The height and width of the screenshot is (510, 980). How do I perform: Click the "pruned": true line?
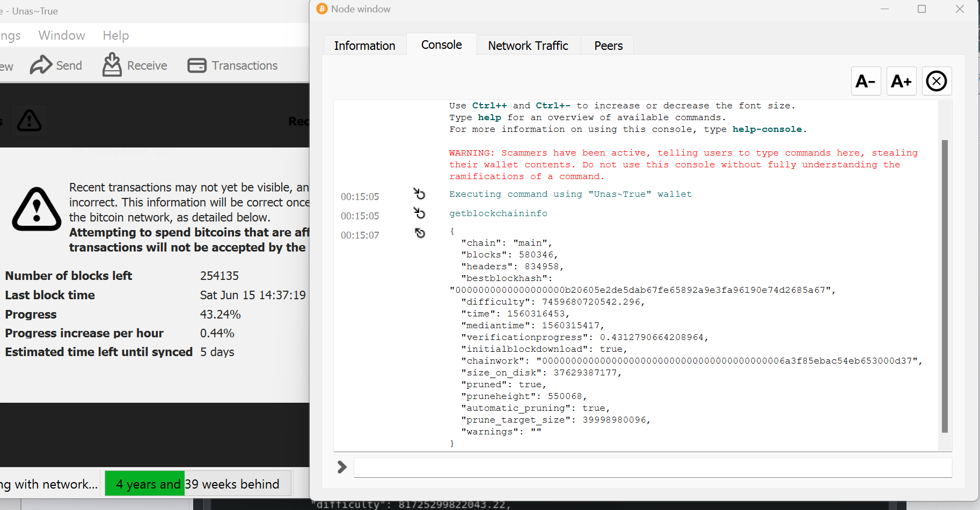pos(503,385)
